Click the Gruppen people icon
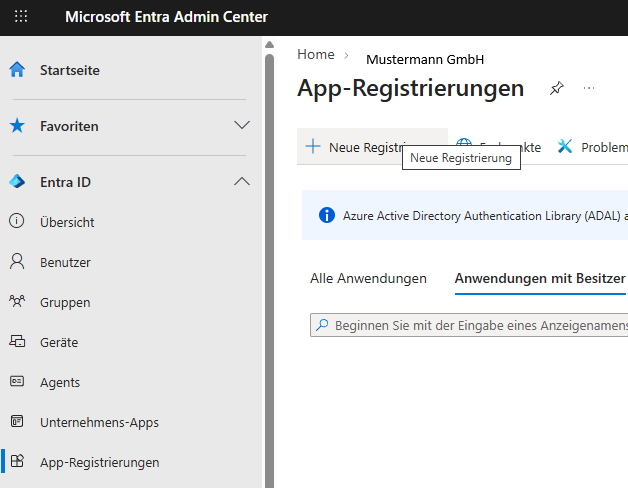628x488 pixels. [17, 301]
